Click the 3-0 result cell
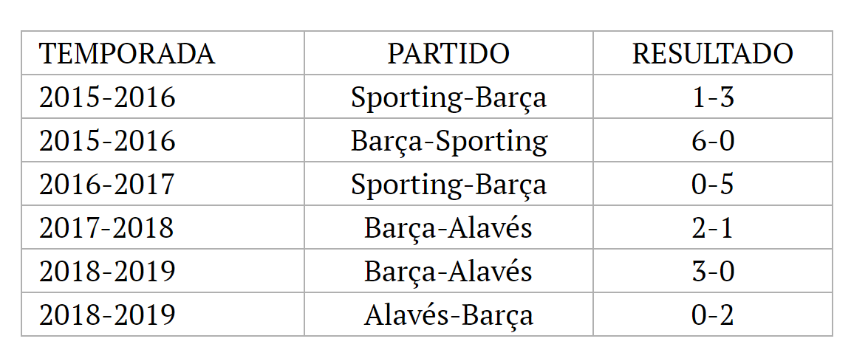This screenshot has height=347, width=868. [713, 271]
